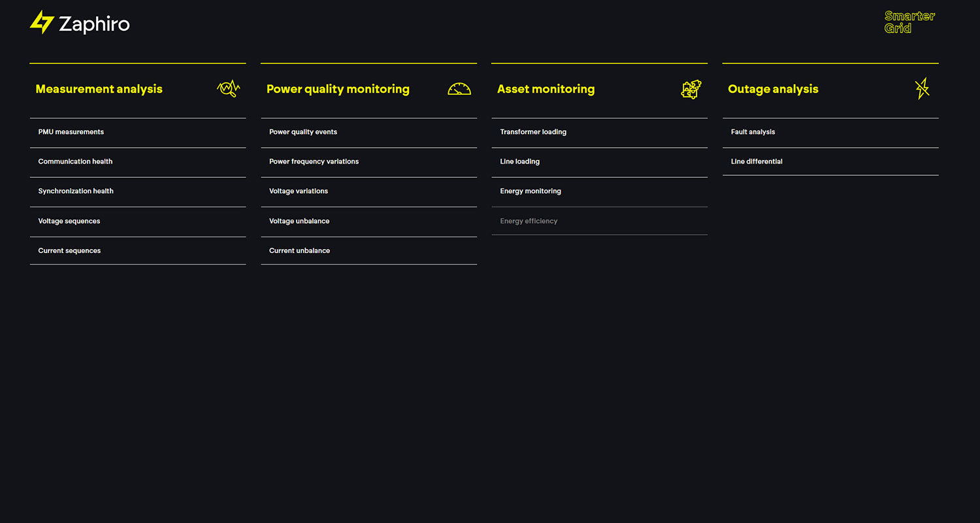The image size is (980, 523).
Task: Click the Smarter Grid logo
Action: pos(909,22)
